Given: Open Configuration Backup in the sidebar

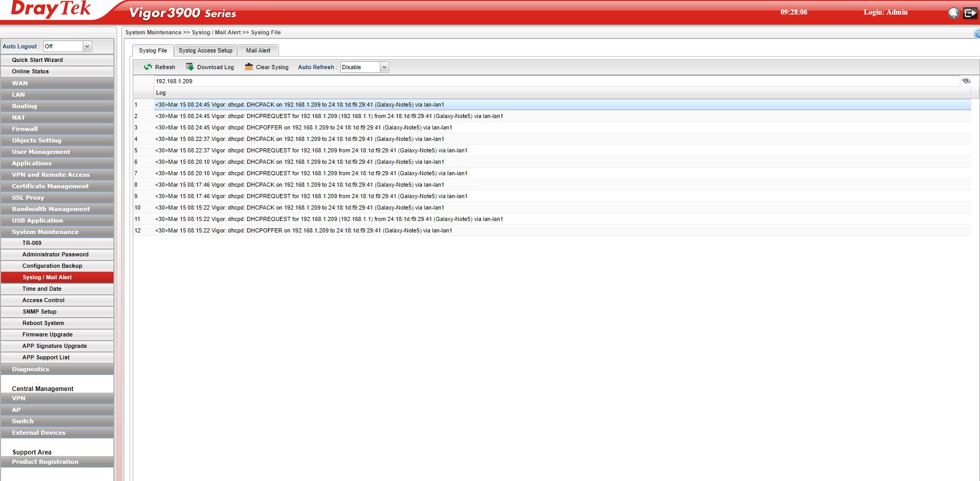Looking at the screenshot, I should pyautogui.click(x=52, y=266).
